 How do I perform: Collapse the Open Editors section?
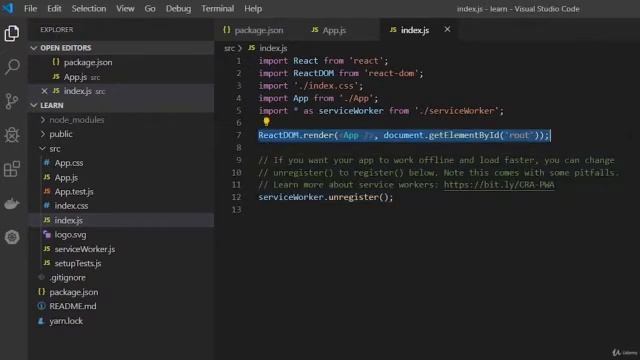coord(121,48)
